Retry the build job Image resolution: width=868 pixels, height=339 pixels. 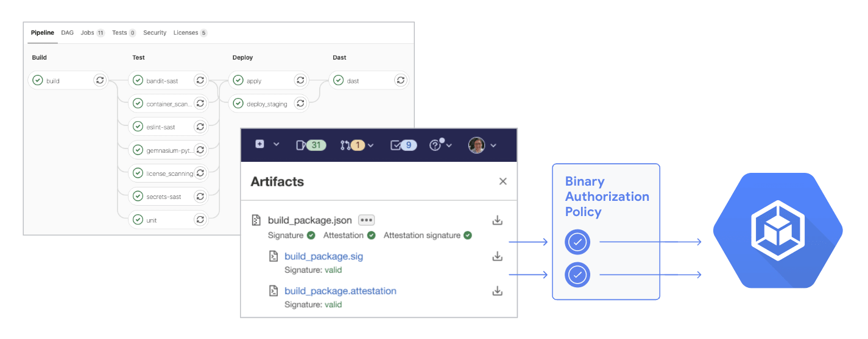[x=101, y=80]
